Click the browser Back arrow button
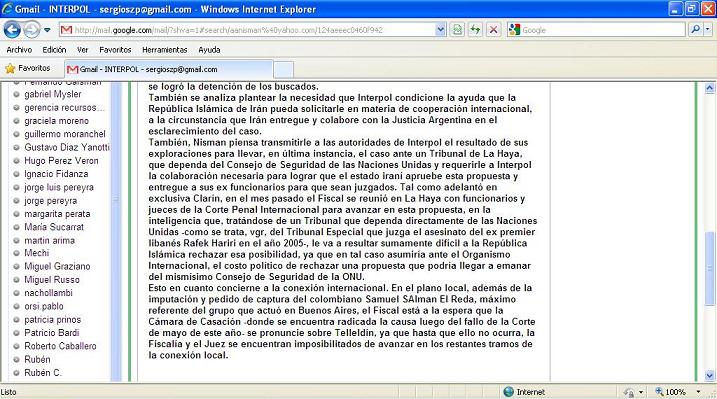717x399 pixels. click(x=12, y=30)
